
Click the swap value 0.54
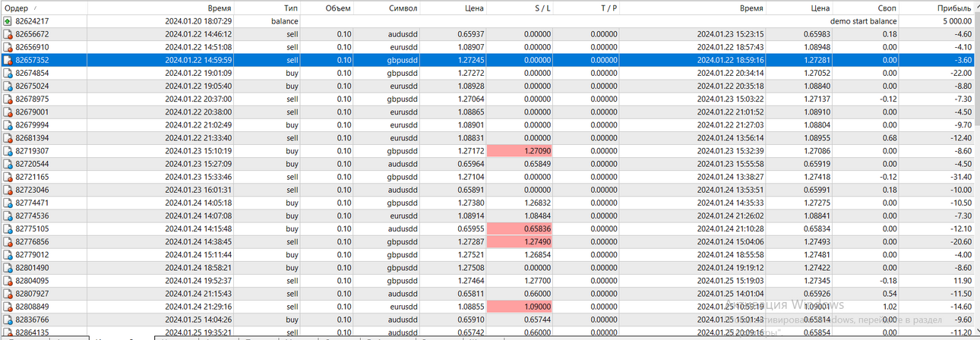889,293
